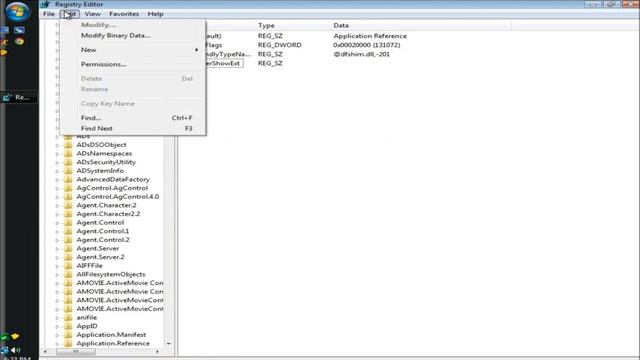Click the Agent.Character.2 folder icon
Image resolution: width=640 pixels, height=360 pixels.
tap(68, 205)
